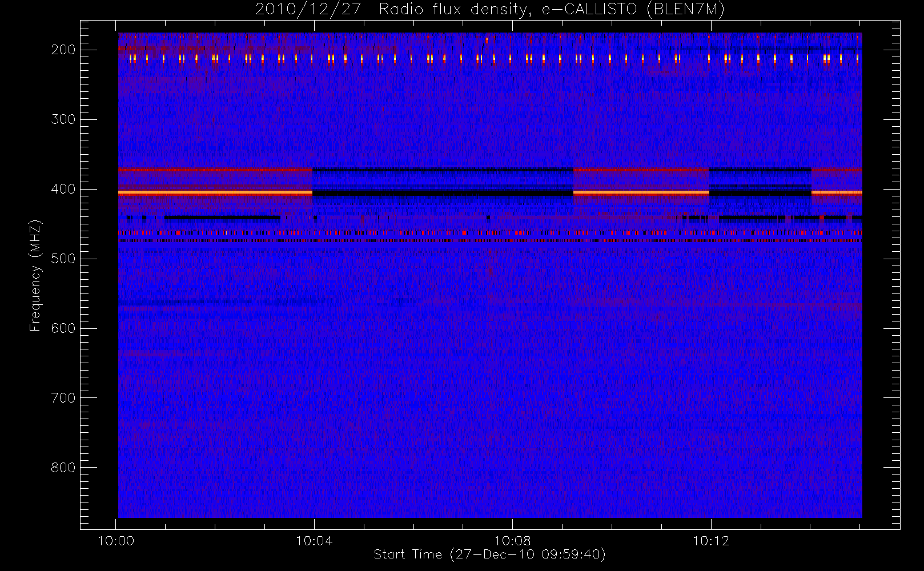Click the 10:04 time axis label
The height and width of the screenshot is (571, 924).
pos(314,541)
